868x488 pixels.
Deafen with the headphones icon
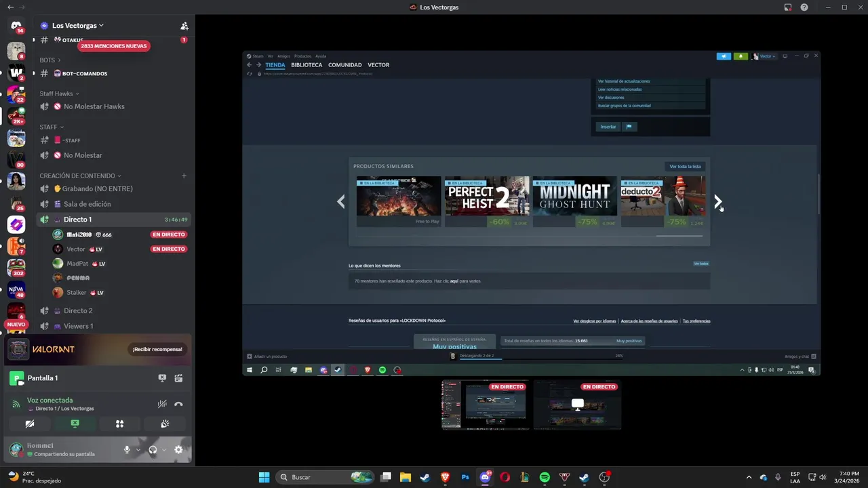[153, 449]
